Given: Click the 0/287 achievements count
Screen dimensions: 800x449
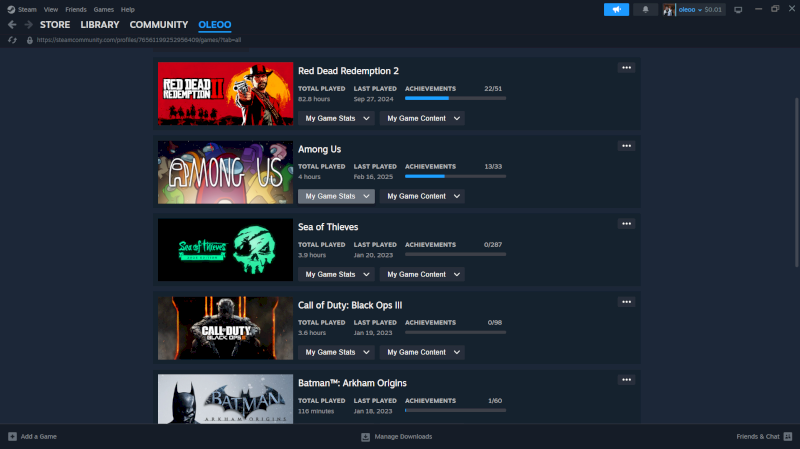Looking at the screenshot, I should pos(493,244).
